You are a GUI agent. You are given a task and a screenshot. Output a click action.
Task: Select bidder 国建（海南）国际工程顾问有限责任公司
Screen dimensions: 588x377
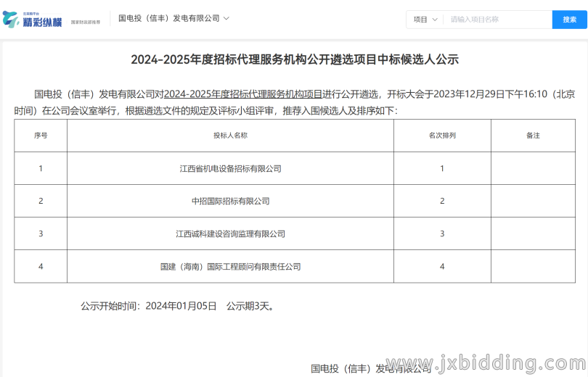tap(230, 267)
